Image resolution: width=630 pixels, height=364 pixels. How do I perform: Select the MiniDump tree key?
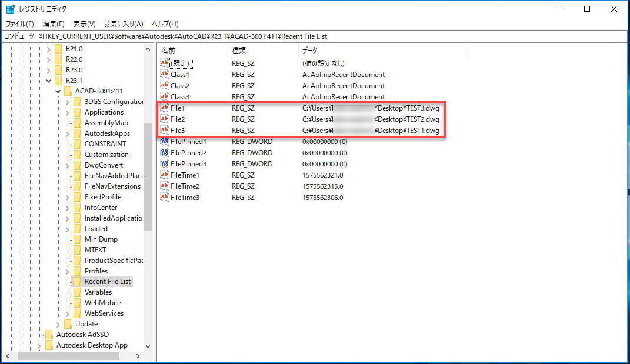[101, 239]
